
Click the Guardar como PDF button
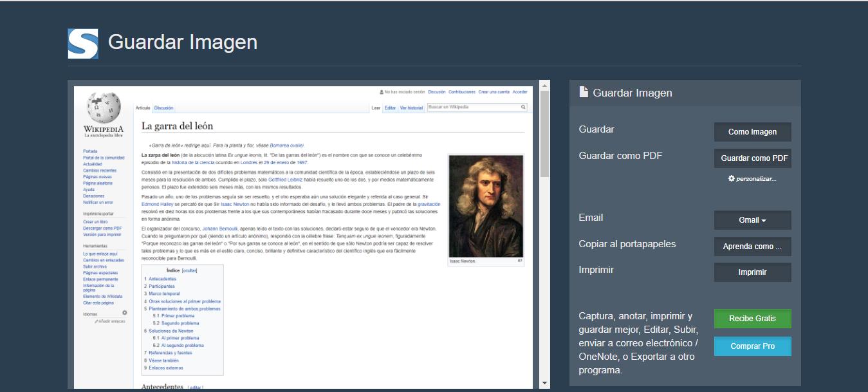[x=752, y=158]
